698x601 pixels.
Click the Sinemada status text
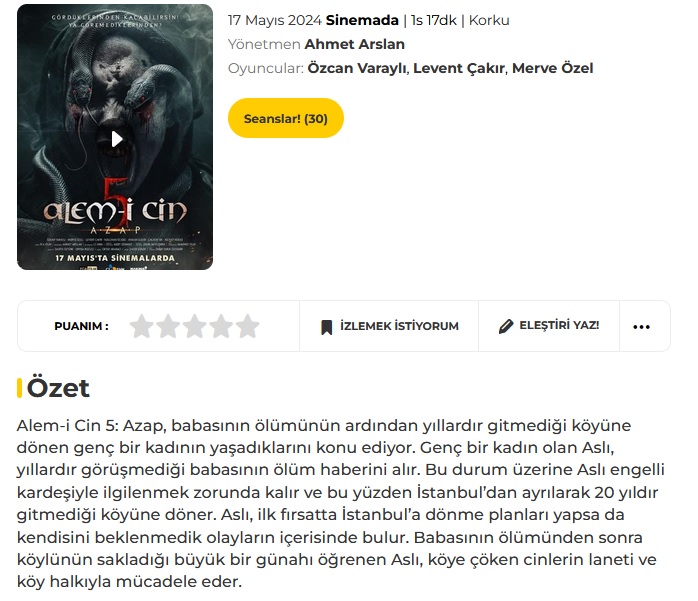click(362, 20)
